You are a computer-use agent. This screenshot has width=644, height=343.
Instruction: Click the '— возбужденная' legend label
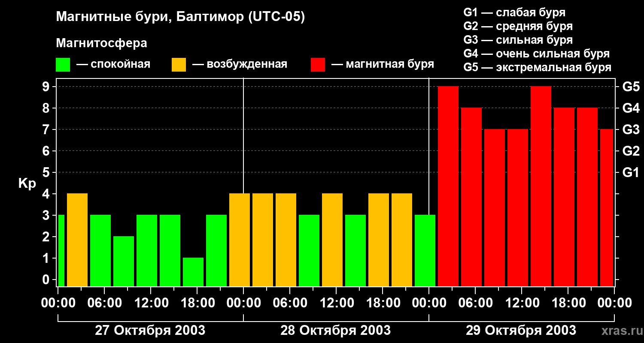pyautogui.click(x=240, y=64)
